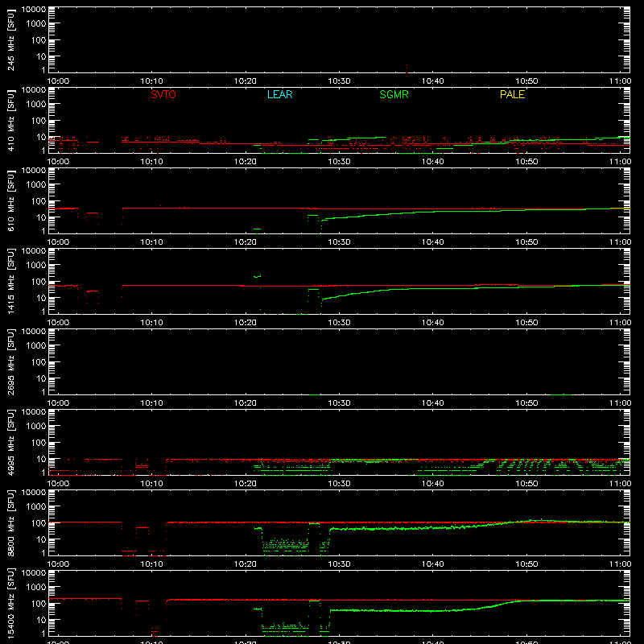Click 10:30 tick label under 8800 MHz plot
This screenshot has height=644, width=644.
[339, 564]
